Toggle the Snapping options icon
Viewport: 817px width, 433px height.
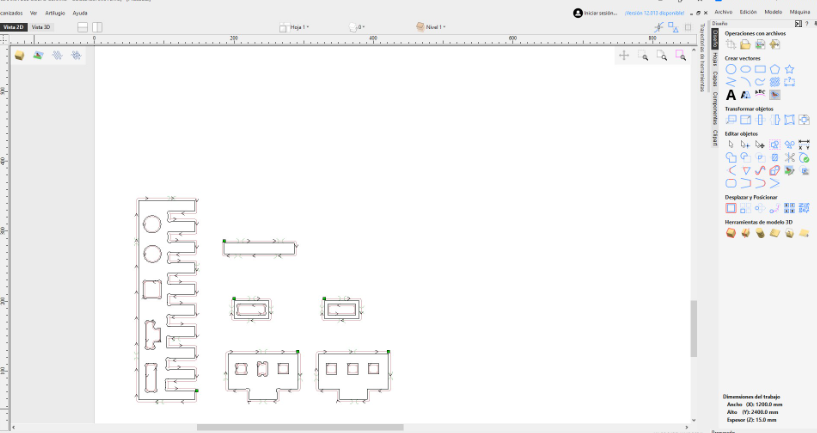tap(659, 27)
